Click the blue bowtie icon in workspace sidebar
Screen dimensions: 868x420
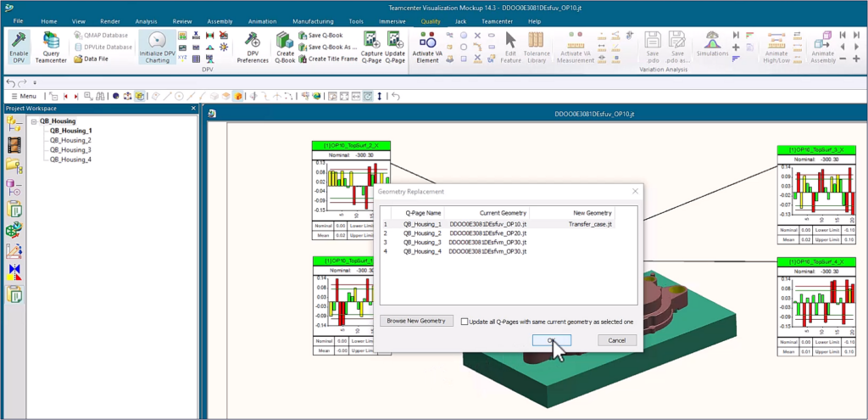coord(14,272)
